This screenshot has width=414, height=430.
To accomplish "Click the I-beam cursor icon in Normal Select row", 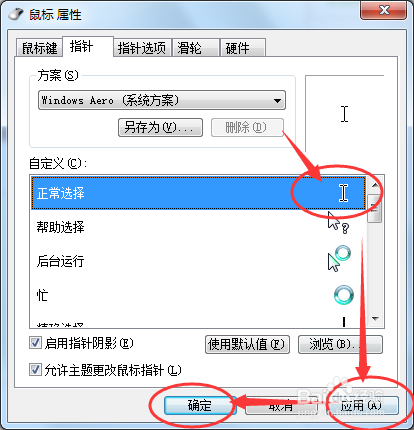I will coord(343,193).
